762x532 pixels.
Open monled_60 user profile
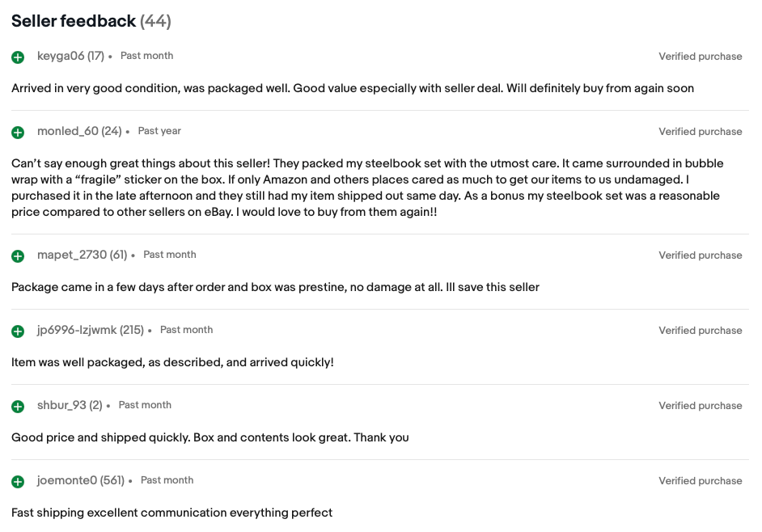(x=68, y=131)
